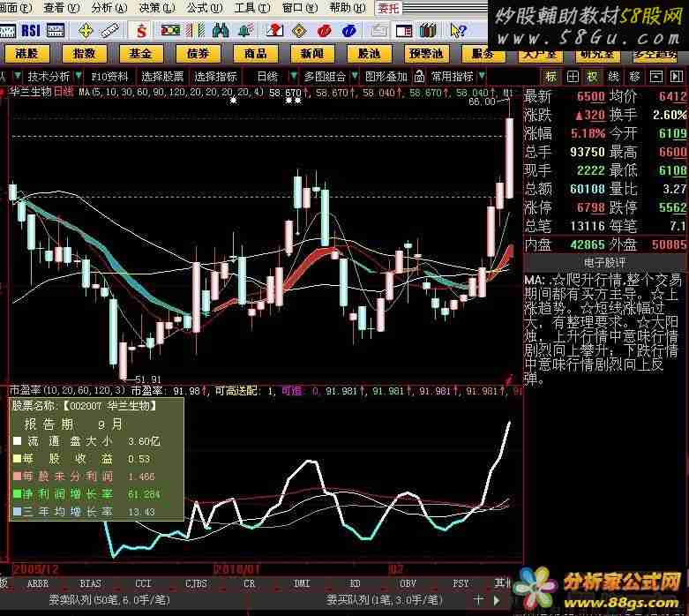Click the 图形叠加 toolbar button

(386, 77)
